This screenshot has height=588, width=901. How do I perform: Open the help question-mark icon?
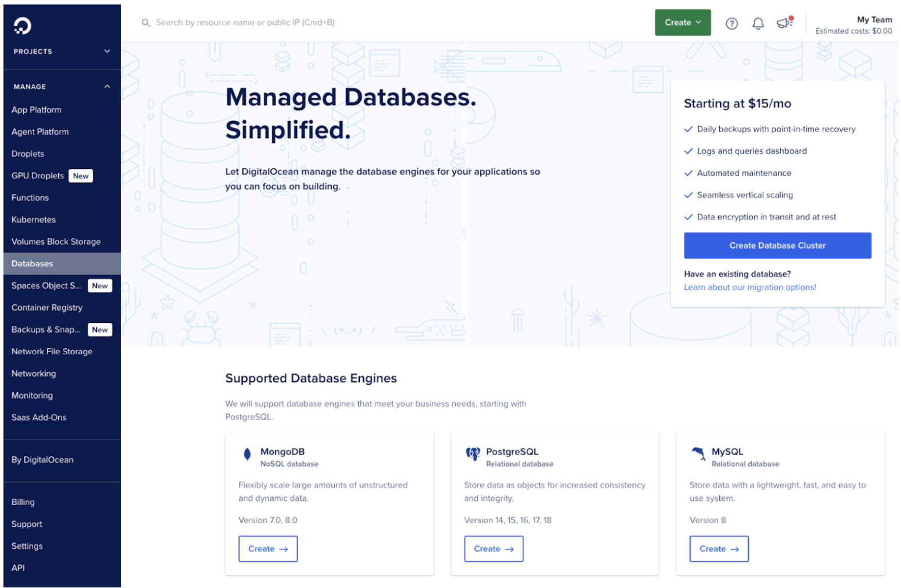click(731, 23)
